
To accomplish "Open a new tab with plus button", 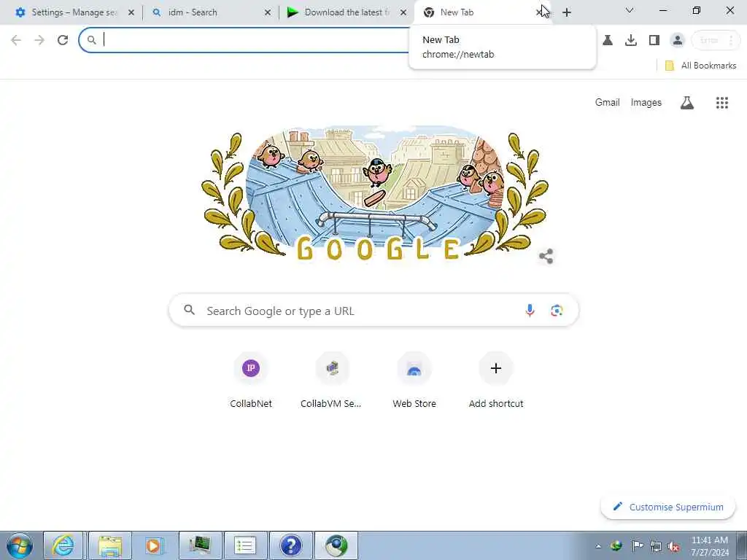I will (x=566, y=12).
